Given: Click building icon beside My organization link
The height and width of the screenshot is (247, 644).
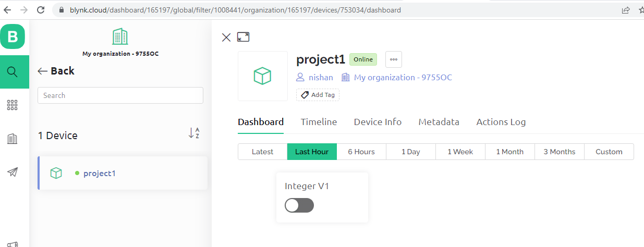Looking at the screenshot, I should (345, 77).
